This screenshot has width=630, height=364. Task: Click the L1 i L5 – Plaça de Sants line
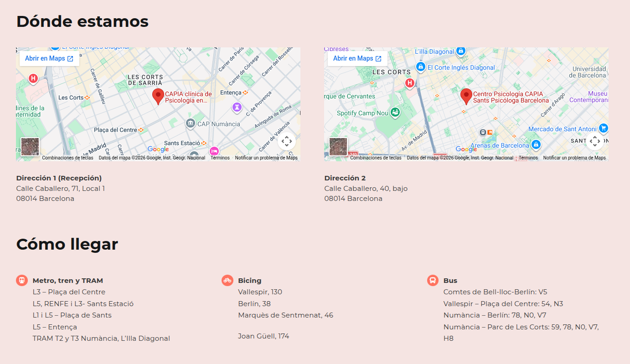pos(72,315)
